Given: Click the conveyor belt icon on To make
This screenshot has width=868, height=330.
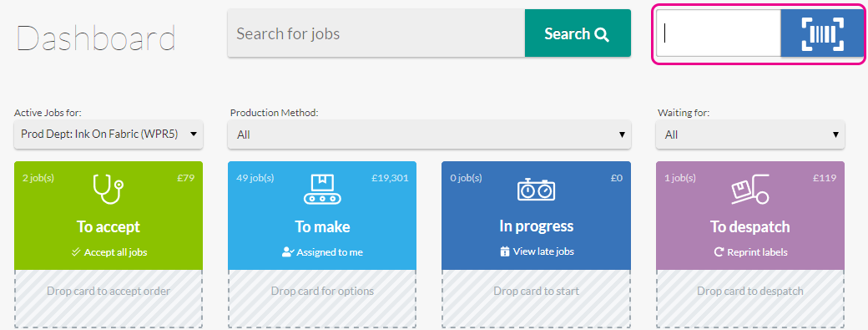Looking at the screenshot, I should pyautogui.click(x=322, y=190).
